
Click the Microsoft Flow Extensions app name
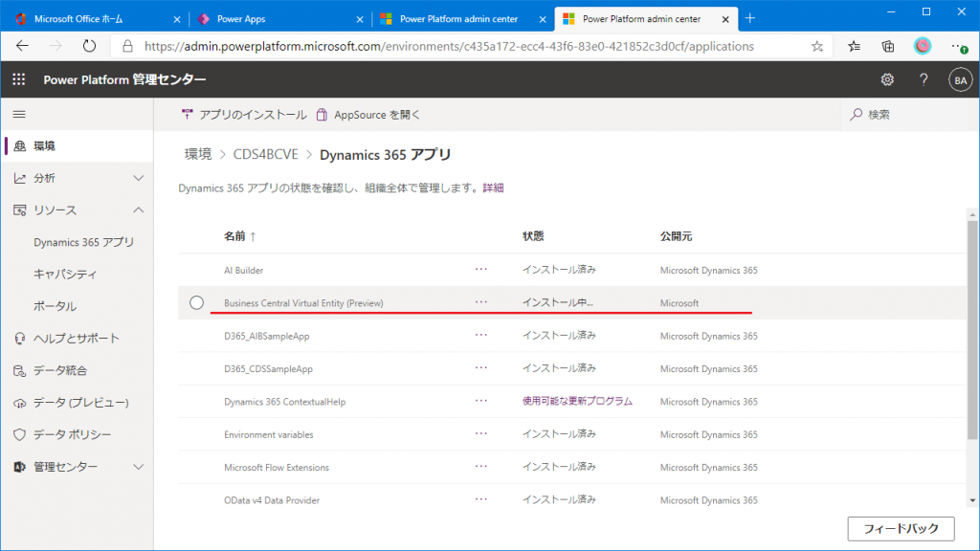pyautogui.click(x=277, y=467)
